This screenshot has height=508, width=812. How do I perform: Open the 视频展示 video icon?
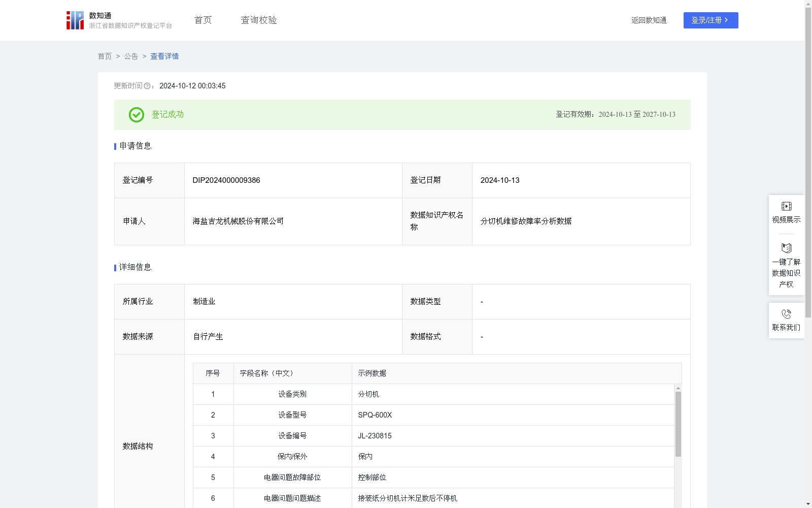(x=786, y=206)
